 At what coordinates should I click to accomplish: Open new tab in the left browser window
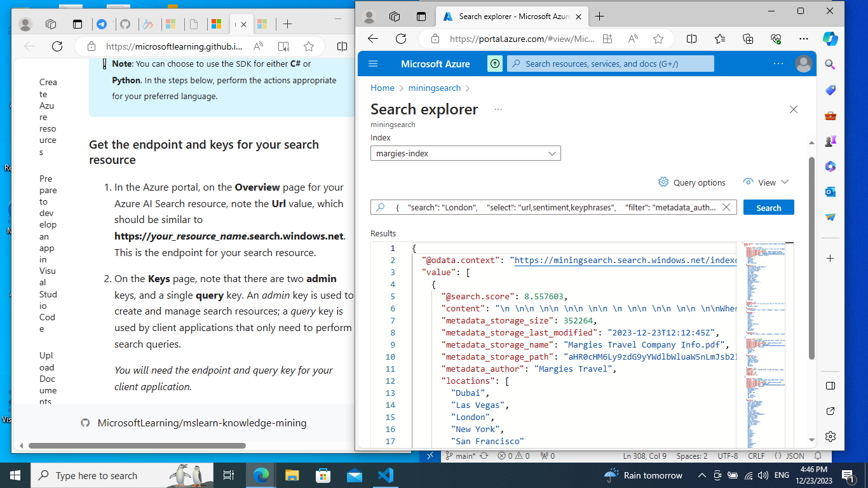coord(287,24)
